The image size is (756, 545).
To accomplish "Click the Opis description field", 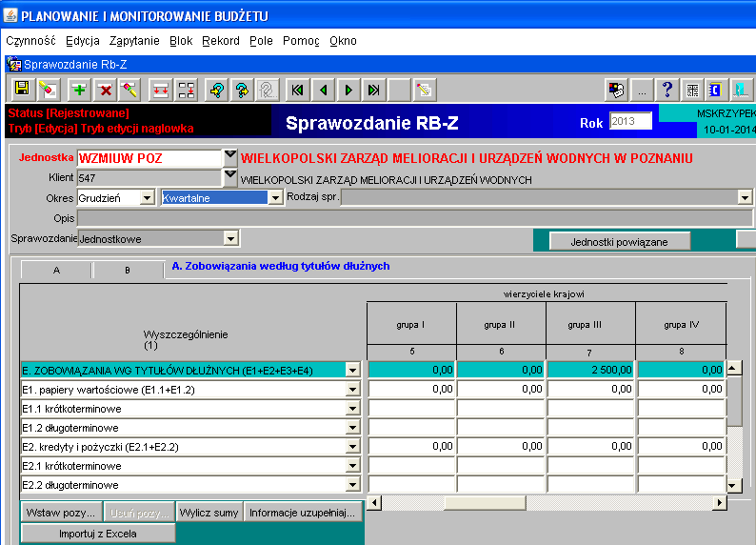I will tap(414, 218).
